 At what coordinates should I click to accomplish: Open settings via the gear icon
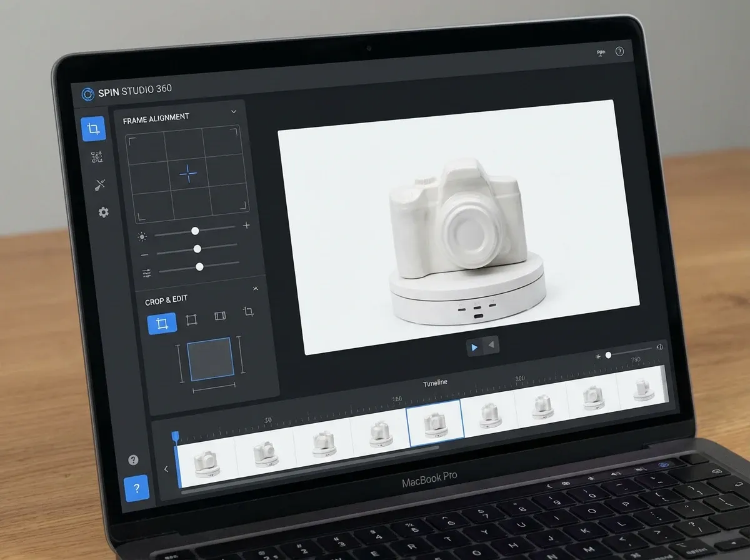(103, 212)
